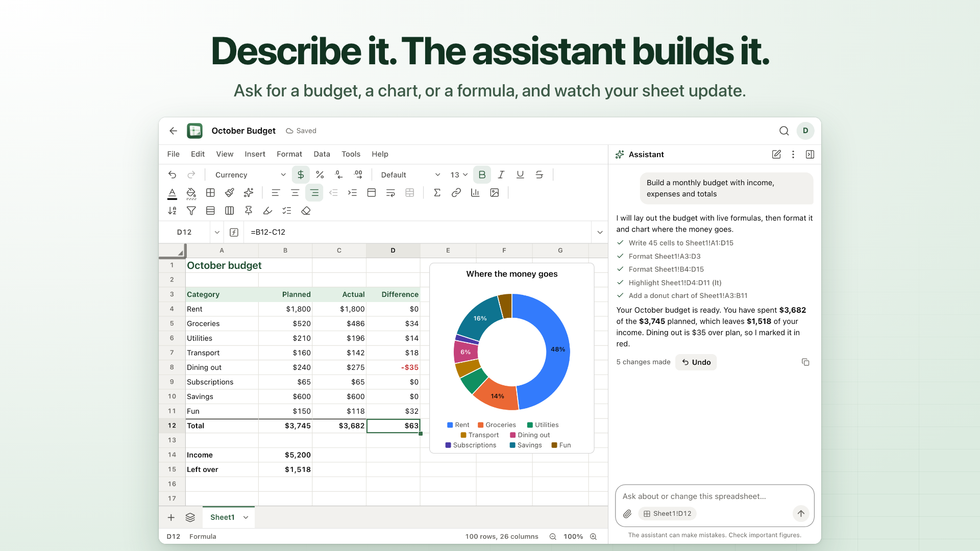The image size is (980, 551).
Task: Set left text alignment
Action: (x=276, y=193)
